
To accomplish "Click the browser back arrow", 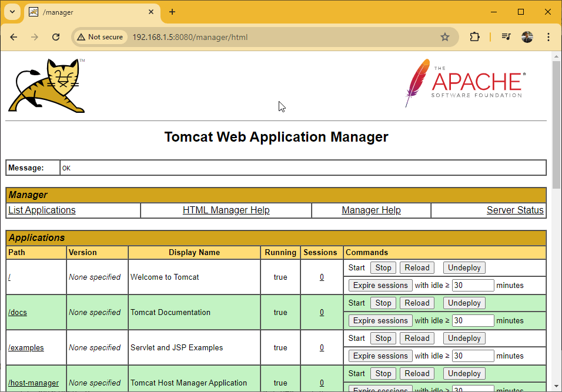I will click(x=14, y=37).
